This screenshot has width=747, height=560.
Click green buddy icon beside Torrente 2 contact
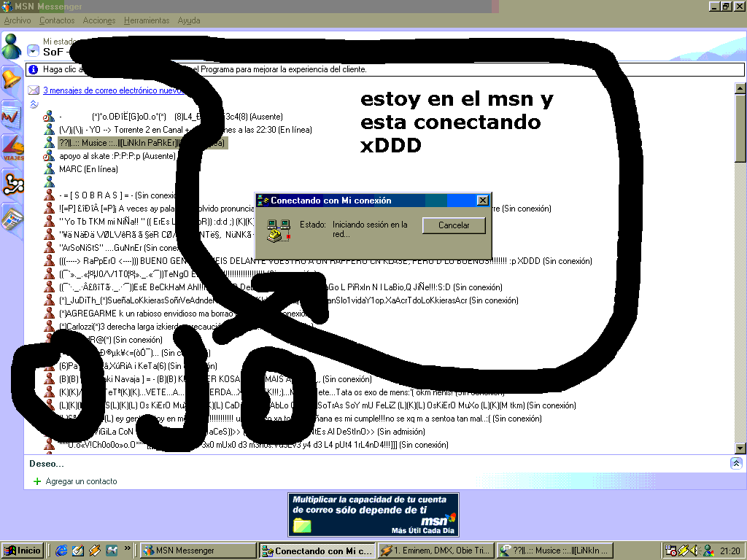[x=49, y=130]
